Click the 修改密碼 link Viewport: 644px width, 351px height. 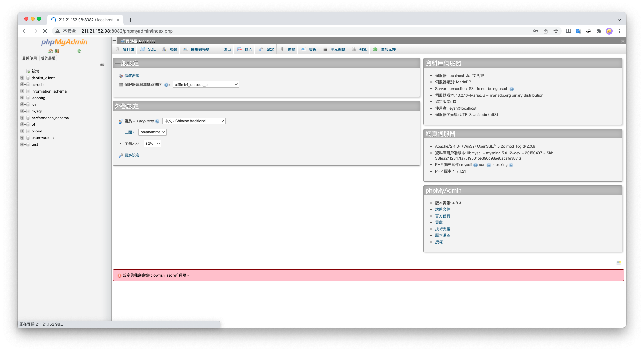point(132,76)
